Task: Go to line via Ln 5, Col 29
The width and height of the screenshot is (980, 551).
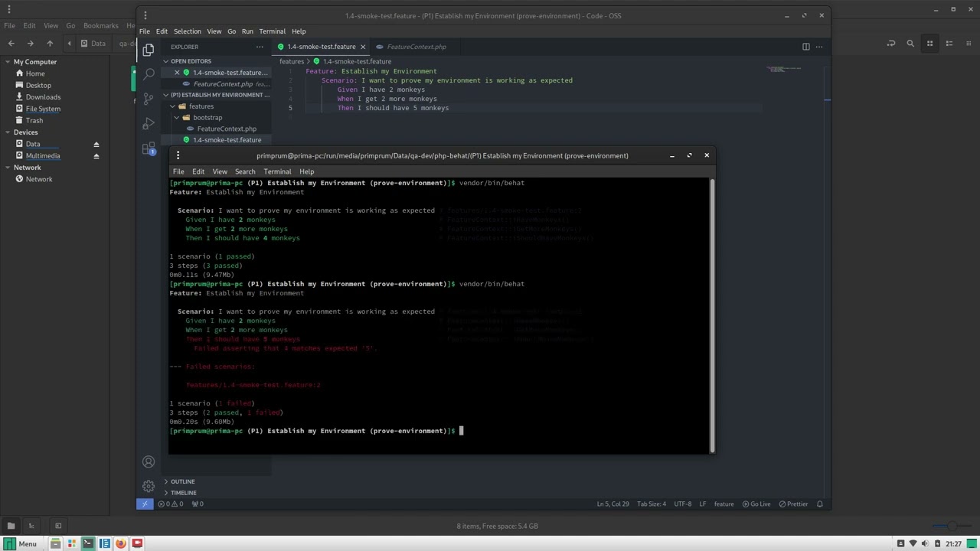Action: (612, 504)
